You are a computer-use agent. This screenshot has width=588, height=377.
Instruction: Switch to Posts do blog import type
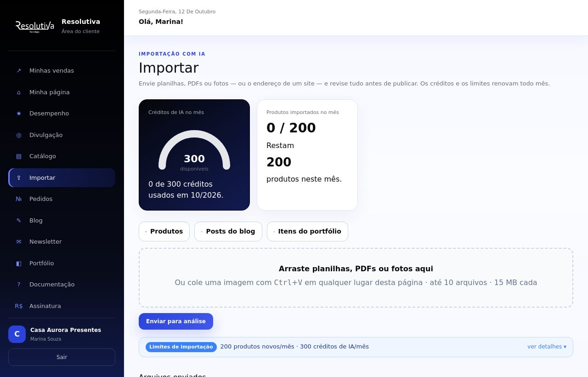point(228,231)
